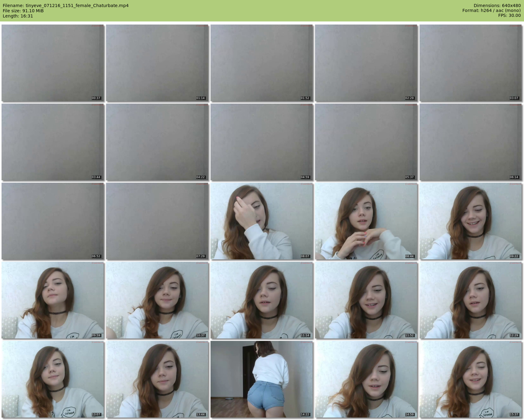Select the 04:59 thumbnail
The height and width of the screenshot is (420, 524).
pyautogui.click(x=262, y=142)
